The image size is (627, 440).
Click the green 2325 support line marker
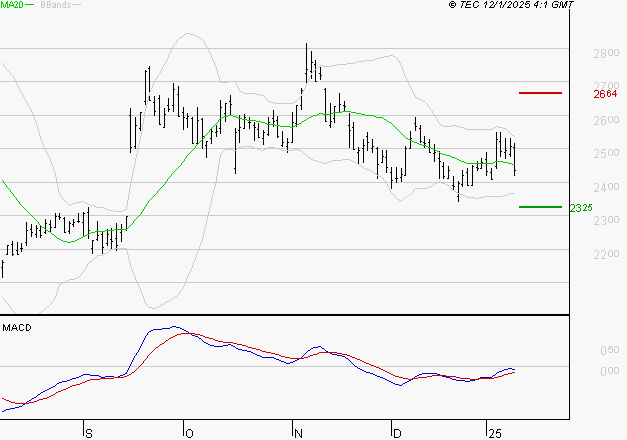[540, 207]
